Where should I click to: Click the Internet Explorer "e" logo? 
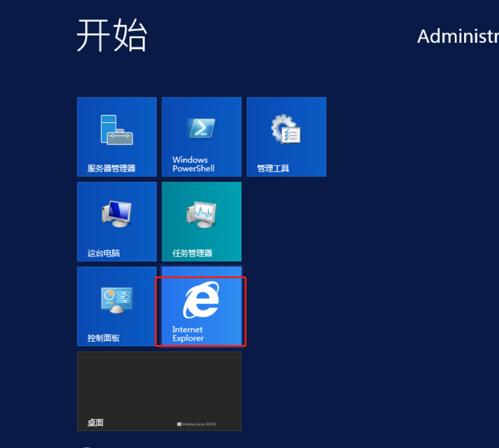(x=201, y=299)
